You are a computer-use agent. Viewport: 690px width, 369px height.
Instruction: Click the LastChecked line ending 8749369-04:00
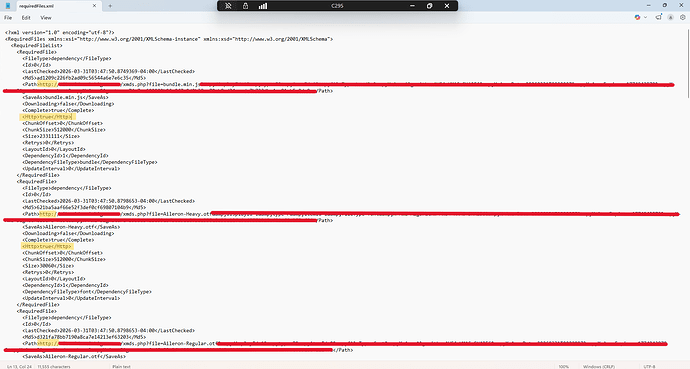coord(109,71)
